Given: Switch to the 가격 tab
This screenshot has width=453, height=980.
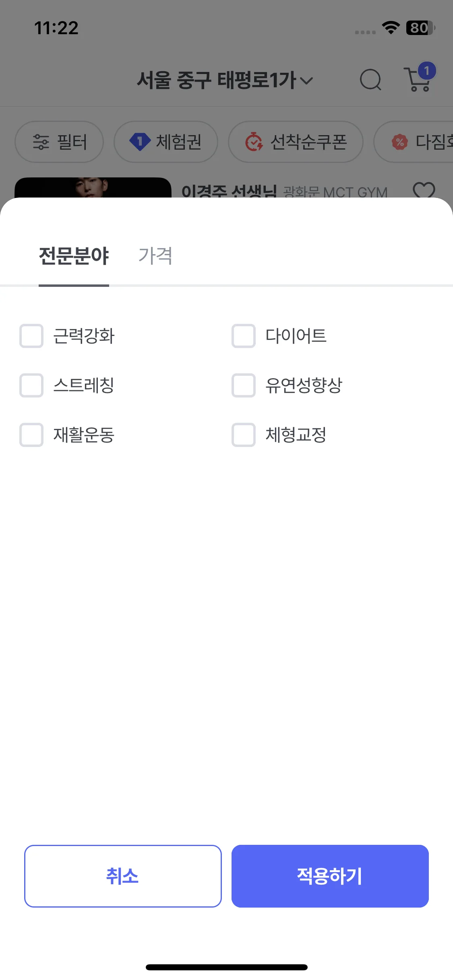Looking at the screenshot, I should (155, 256).
